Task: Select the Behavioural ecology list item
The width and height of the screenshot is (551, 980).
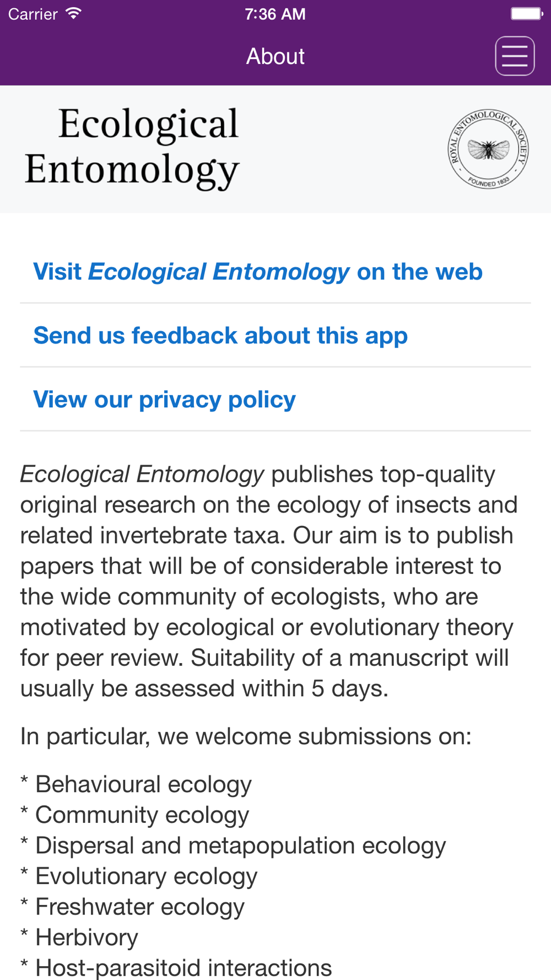Action: 136,784
